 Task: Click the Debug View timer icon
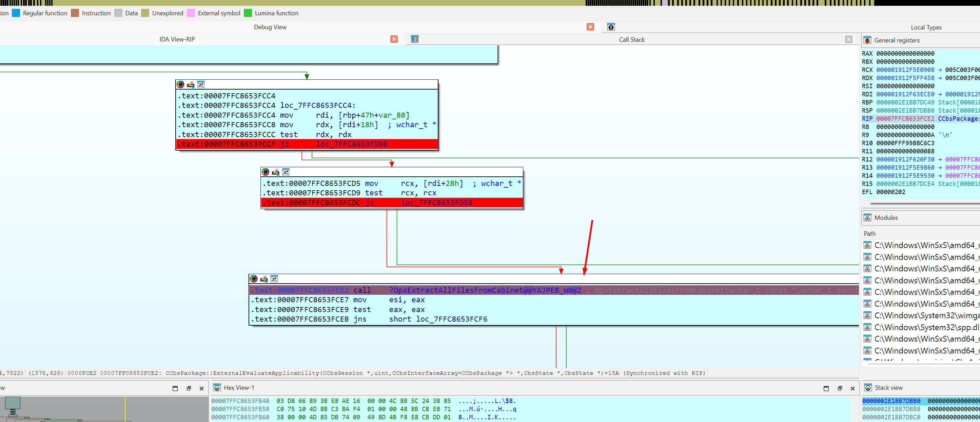[x=611, y=27]
